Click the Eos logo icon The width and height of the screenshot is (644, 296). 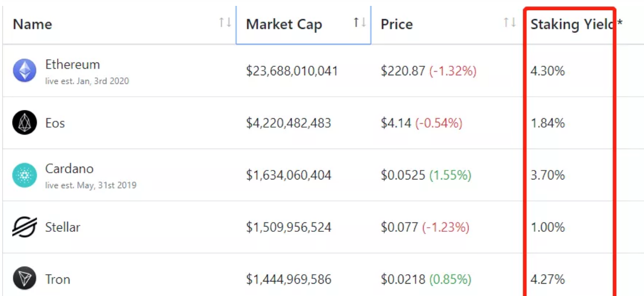point(25,123)
